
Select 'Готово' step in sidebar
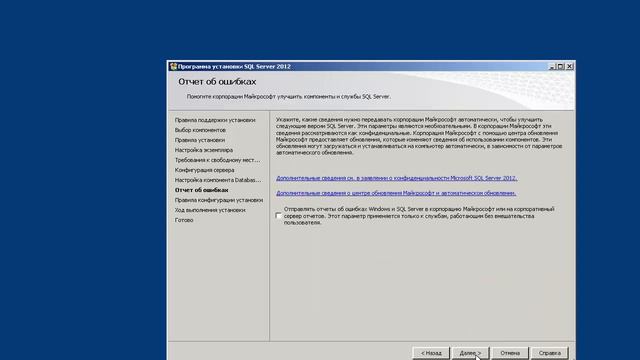pyautogui.click(x=184, y=220)
